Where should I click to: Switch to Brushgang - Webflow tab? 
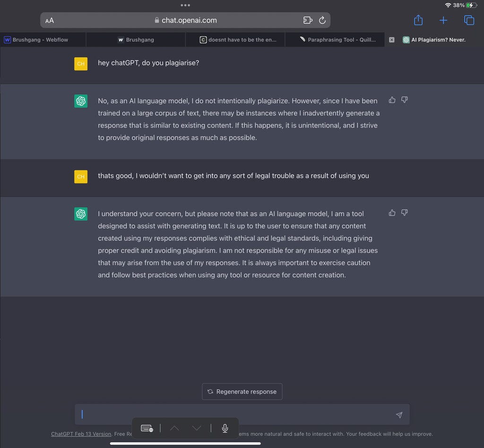[43, 40]
